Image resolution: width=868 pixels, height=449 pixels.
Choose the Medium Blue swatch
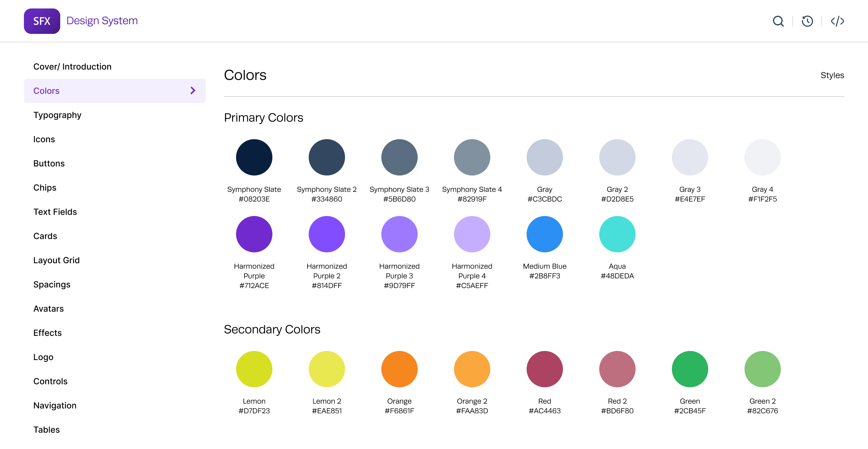[x=544, y=234]
